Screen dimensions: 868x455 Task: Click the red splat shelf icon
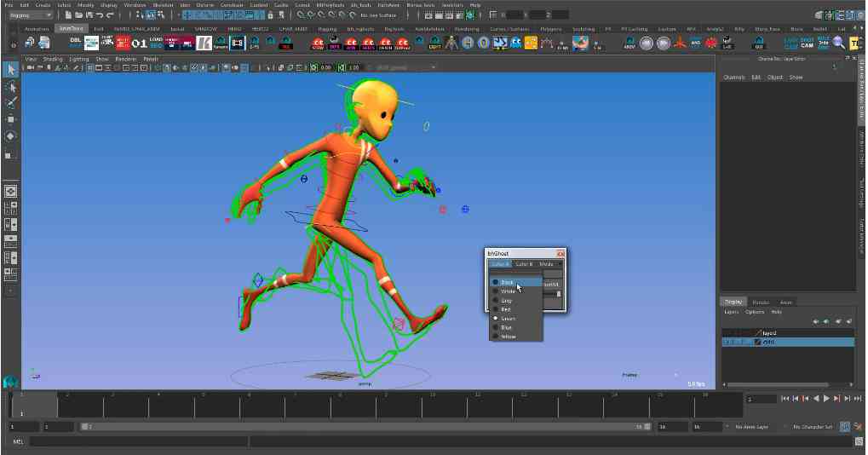[x=711, y=43]
